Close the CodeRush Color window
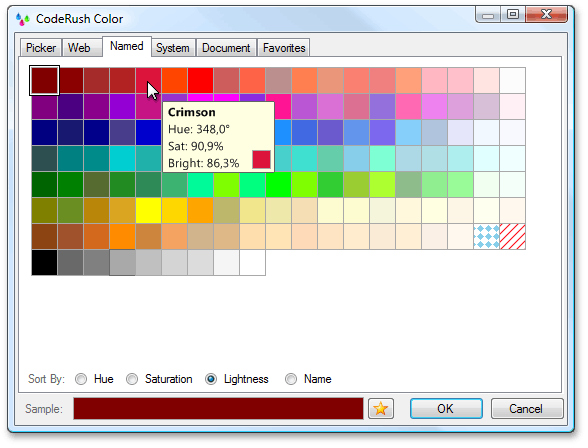 [546, 15]
